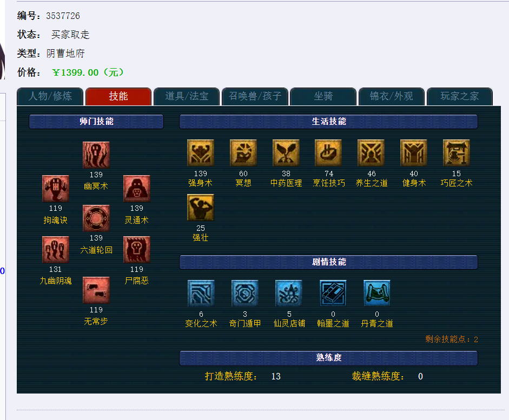Click the 强壮 muscle figure icon
Image resolution: width=509 pixels, height=420 pixels.
(201, 208)
